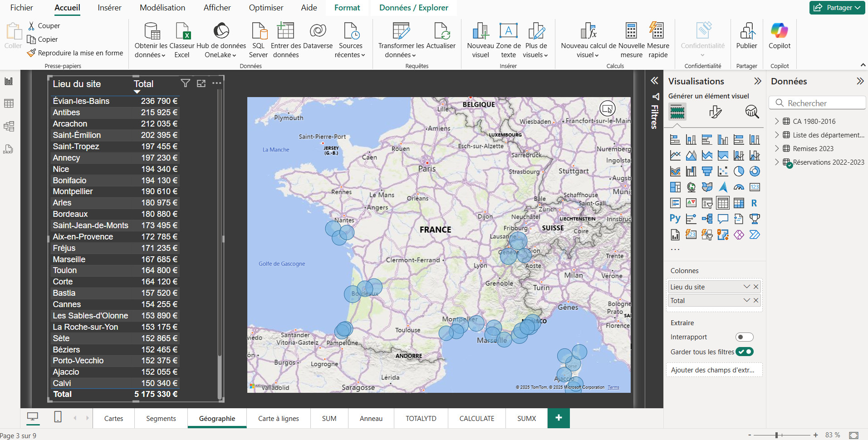Screen dimensions: 868x440
Task: Open Lieu du site field chevron menu
Action: (746, 287)
